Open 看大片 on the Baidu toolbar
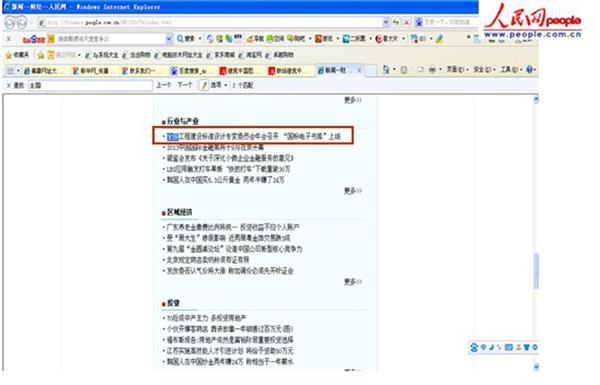 387,39
